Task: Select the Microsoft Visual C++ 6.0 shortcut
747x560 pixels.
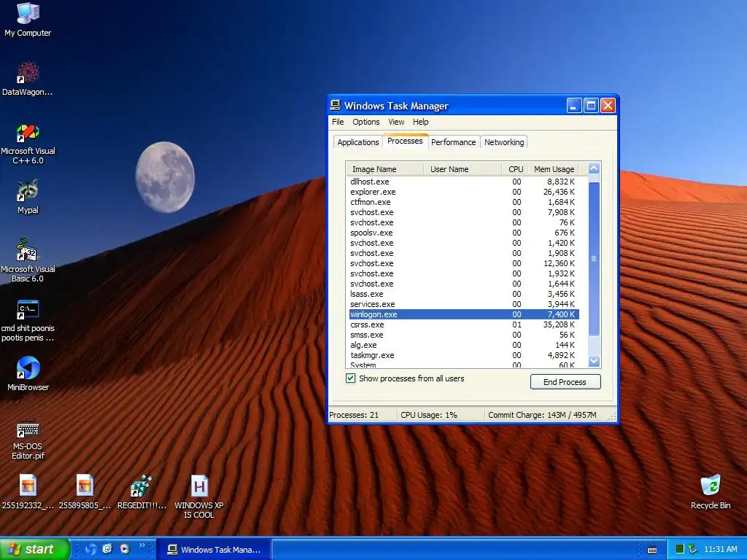Action: pyautogui.click(x=28, y=143)
